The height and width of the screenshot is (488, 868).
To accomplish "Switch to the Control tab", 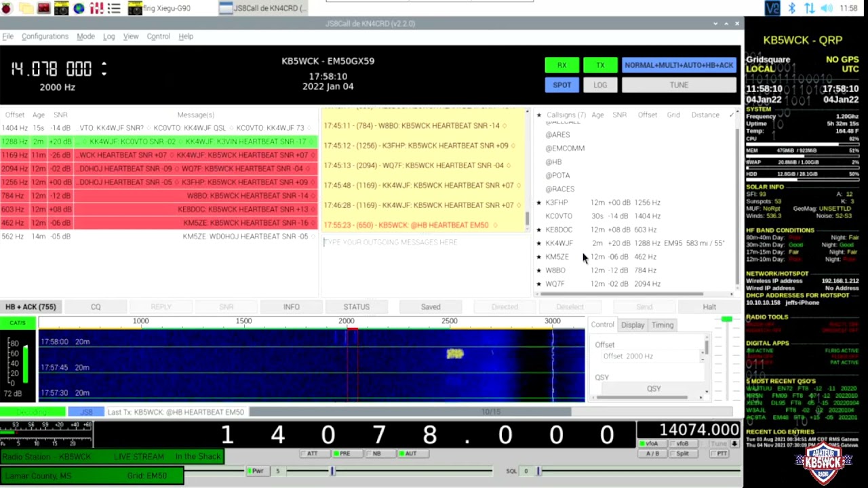I will click(602, 325).
